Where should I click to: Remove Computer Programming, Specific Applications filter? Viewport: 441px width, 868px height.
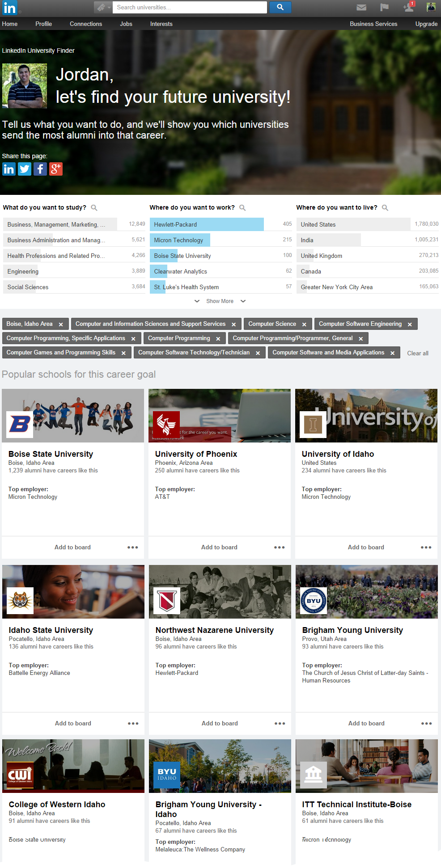pyautogui.click(x=133, y=339)
